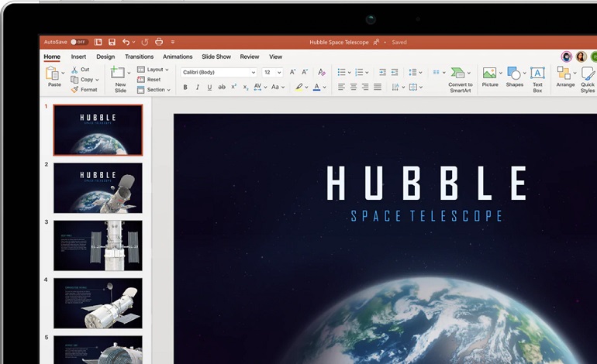Click the Character Spacing AV icon
Viewport: 597px width, 364px height.
pos(257,87)
